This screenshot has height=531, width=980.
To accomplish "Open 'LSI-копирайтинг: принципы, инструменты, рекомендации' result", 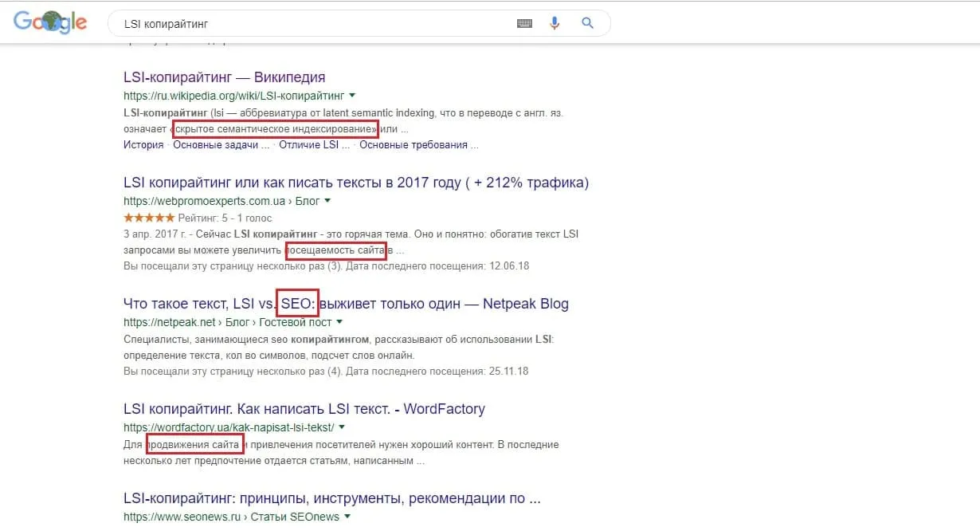I will 332,498.
